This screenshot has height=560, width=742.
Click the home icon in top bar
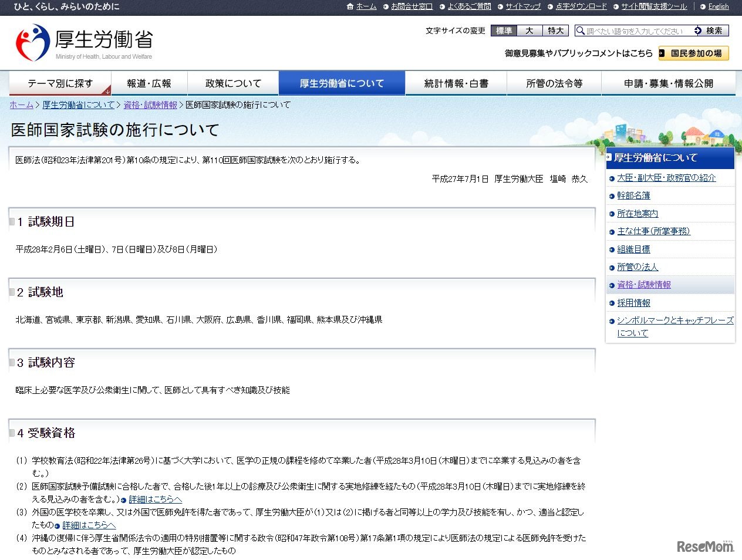(x=350, y=6)
